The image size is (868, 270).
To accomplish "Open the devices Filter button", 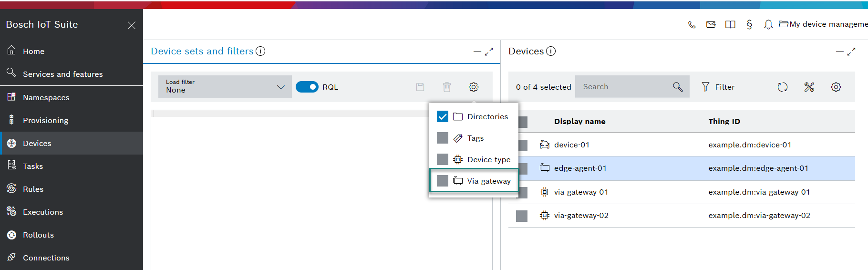I will point(718,87).
